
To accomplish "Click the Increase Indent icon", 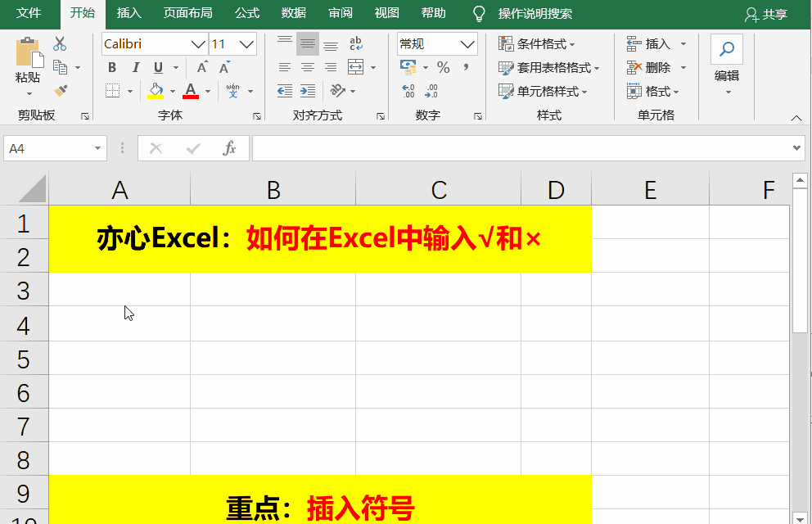I will coord(306,89).
